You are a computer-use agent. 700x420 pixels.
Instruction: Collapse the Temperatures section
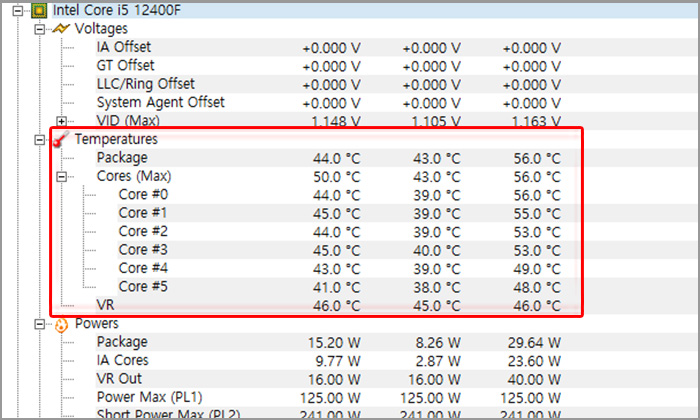[x=40, y=140]
